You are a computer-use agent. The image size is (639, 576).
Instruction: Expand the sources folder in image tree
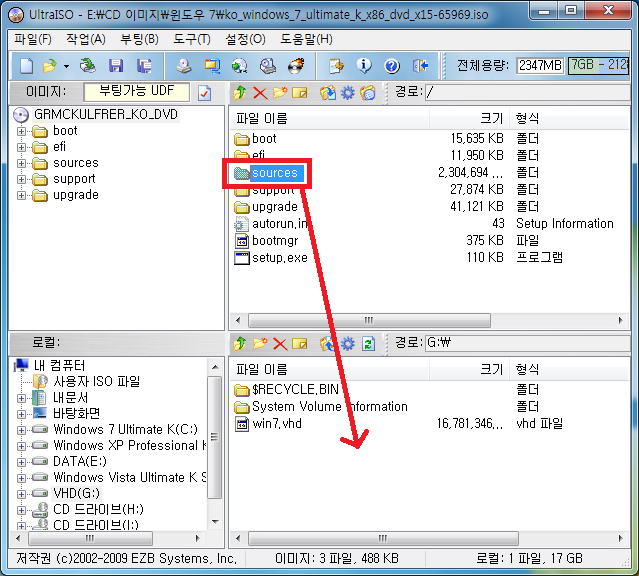point(21,163)
